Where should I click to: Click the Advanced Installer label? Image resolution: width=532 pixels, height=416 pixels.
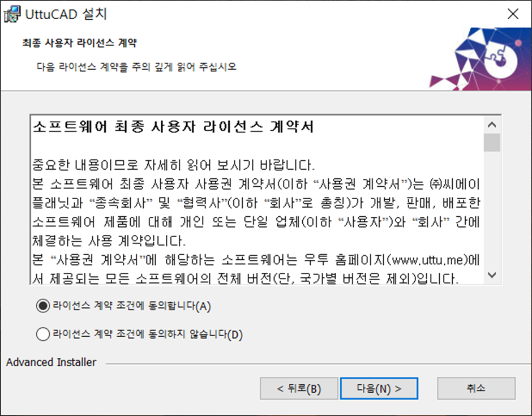(x=52, y=362)
